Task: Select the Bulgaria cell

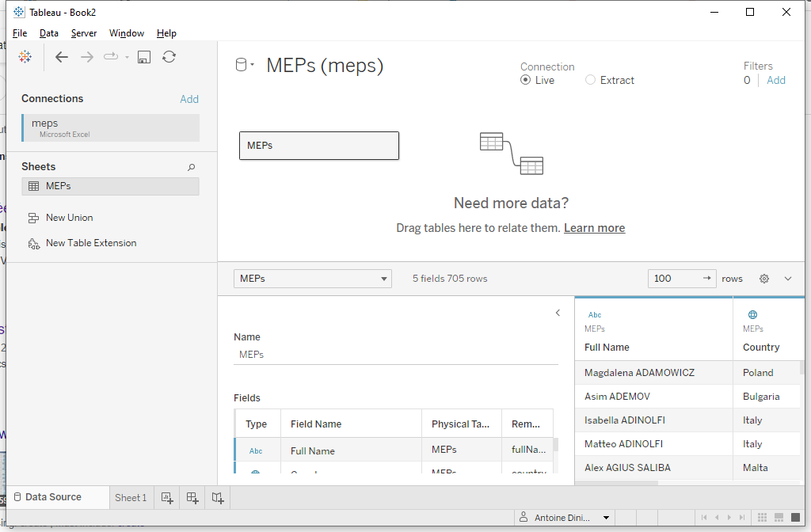Action: coord(767,397)
